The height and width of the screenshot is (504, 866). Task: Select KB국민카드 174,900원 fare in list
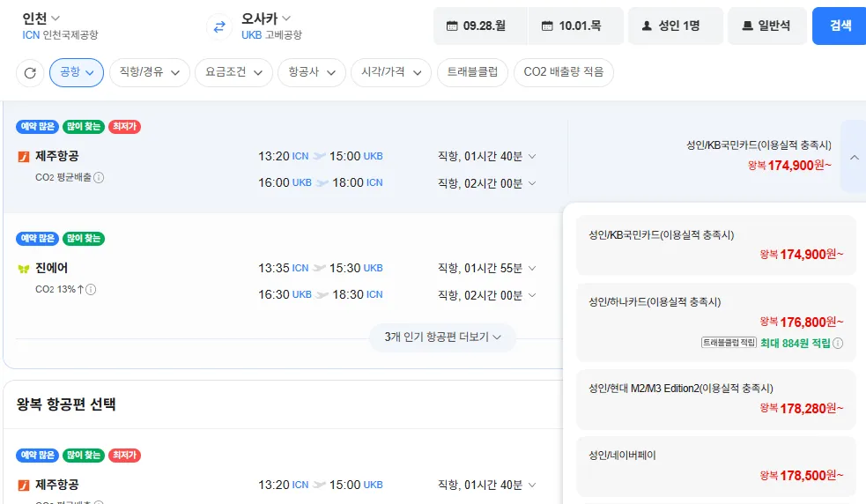(715, 245)
